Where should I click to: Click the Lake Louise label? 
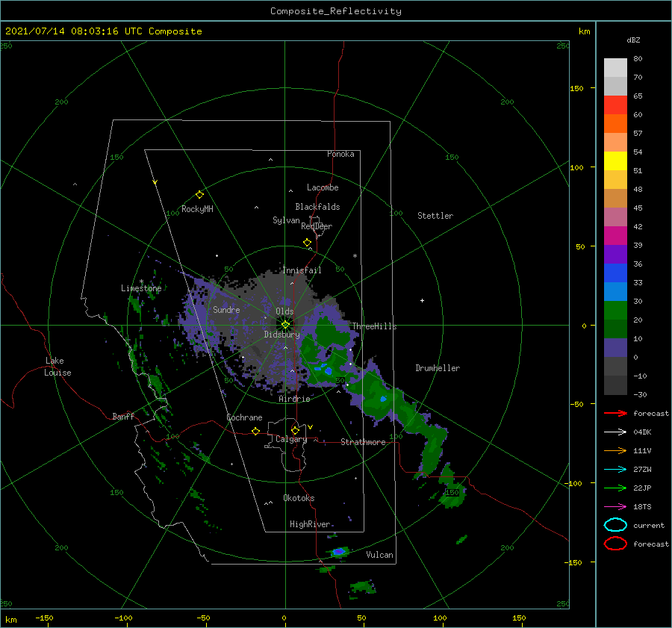tap(57, 367)
